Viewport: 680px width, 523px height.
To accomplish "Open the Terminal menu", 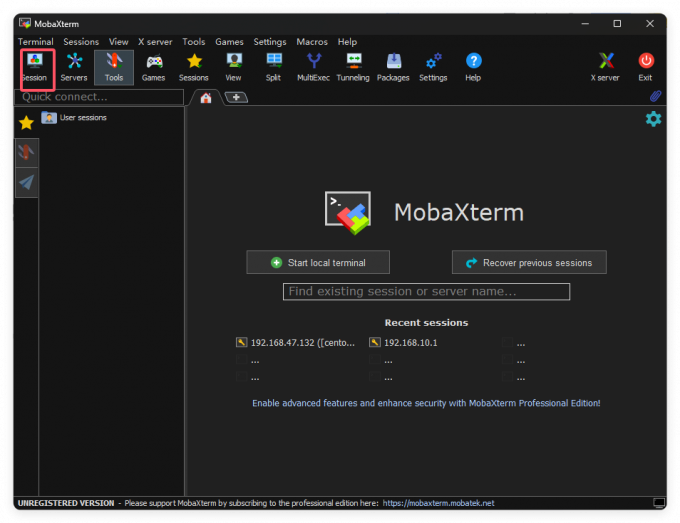I will 36,42.
